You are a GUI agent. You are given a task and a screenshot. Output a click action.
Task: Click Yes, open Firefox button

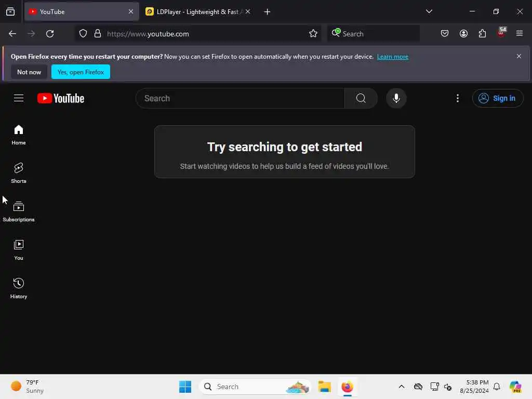[81, 72]
